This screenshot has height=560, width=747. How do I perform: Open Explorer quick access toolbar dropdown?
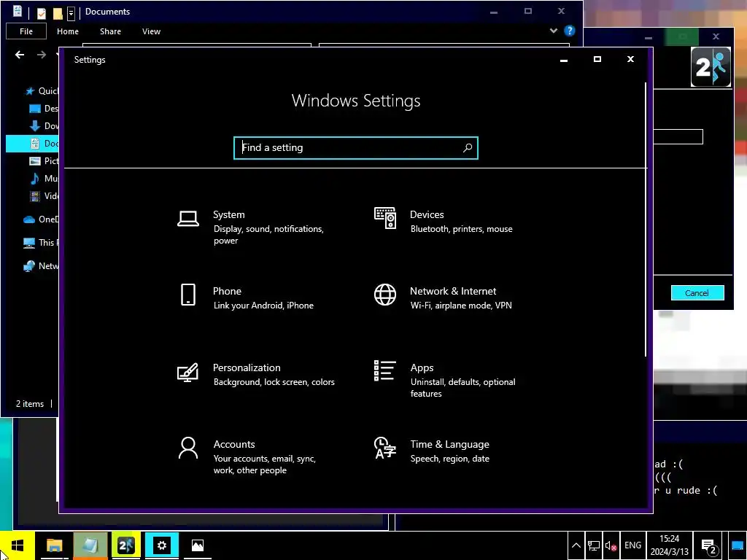pyautogui.click(x=71, y=13)
